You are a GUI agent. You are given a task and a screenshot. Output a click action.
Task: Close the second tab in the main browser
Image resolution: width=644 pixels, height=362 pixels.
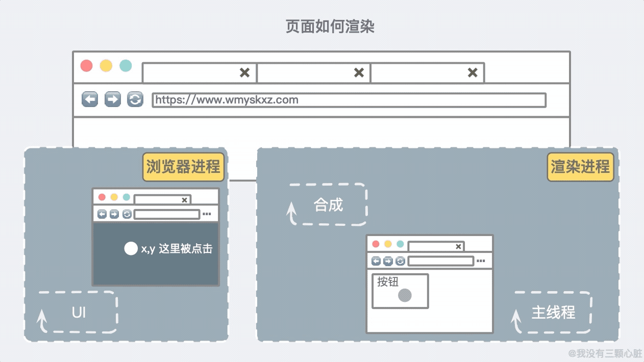click(359, 72)
